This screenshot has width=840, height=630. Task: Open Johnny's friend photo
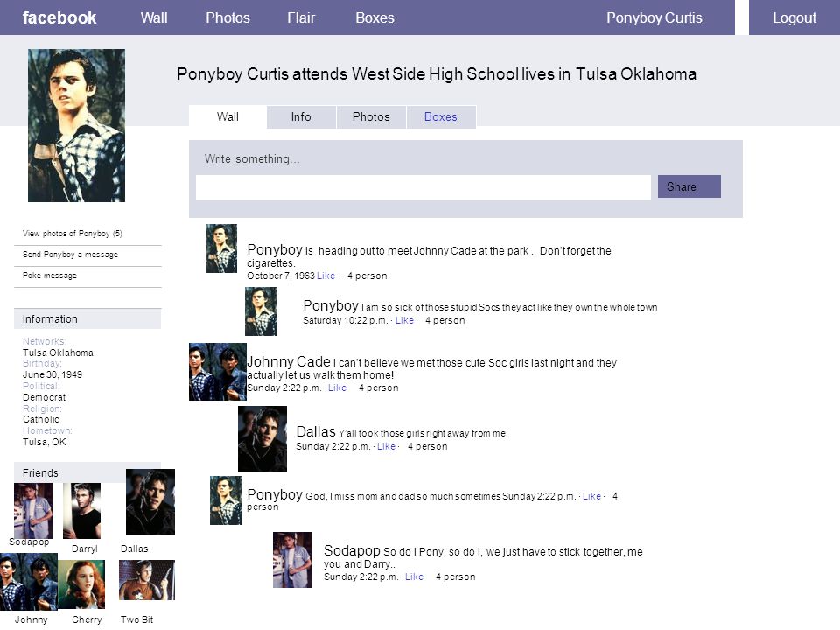(29, 582)
